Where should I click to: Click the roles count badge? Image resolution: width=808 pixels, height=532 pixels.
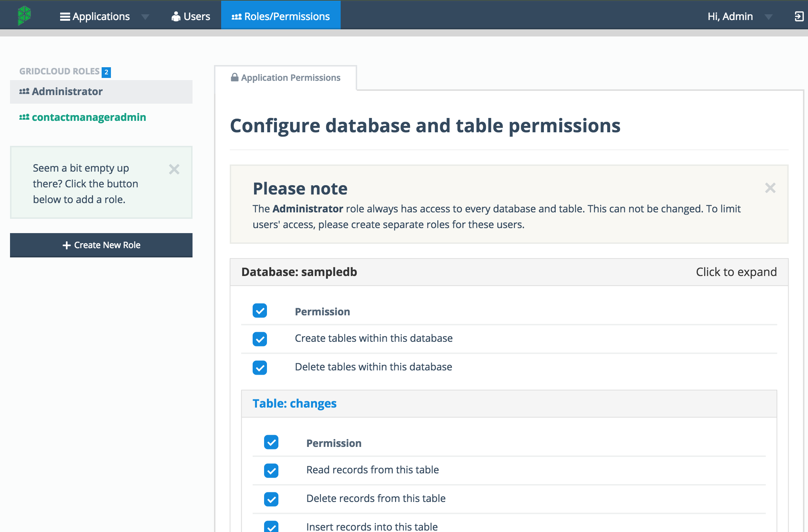point(106,72)
